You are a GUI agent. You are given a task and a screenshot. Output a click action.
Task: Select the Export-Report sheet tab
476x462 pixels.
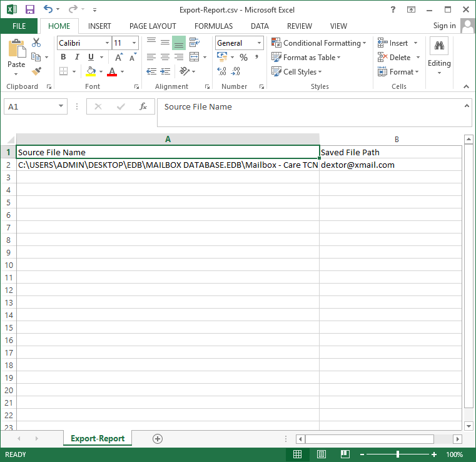[98, 438]
